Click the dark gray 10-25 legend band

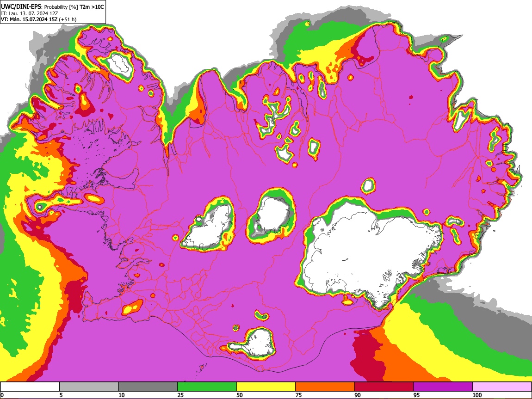(148, 387)
